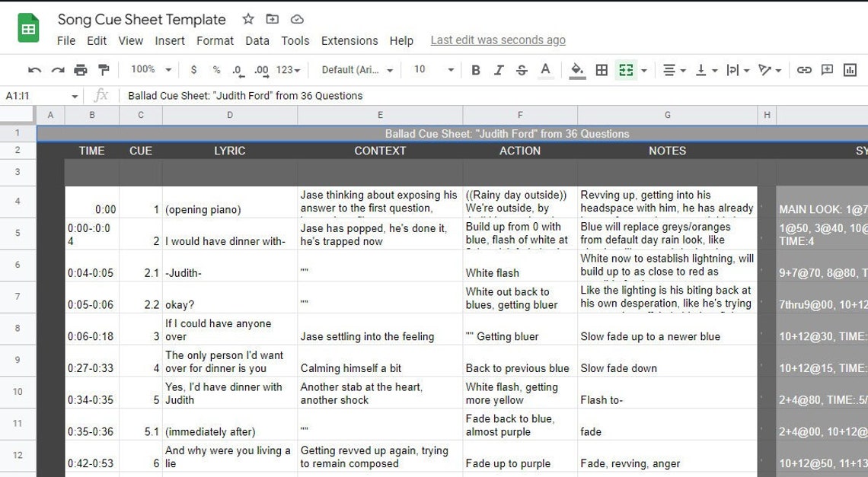The height and width of the screenshot is (477, 868).
Task: Open the fill color tool
Action: [x=576, y=69]
